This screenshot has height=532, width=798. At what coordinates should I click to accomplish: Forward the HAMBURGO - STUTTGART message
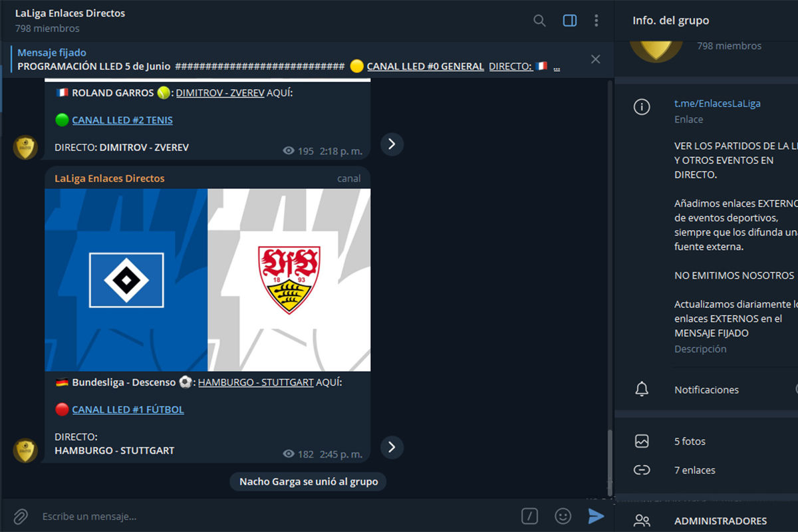(392, 448)
